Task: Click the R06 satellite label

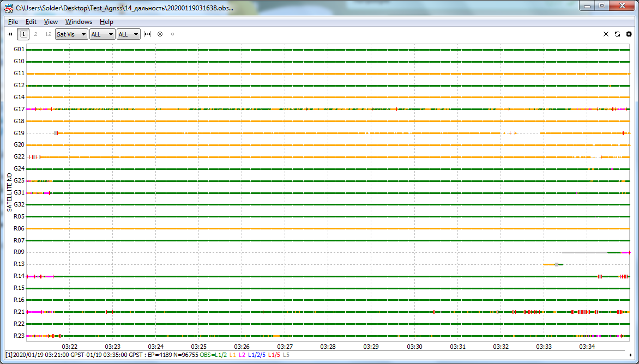Action: coord(19,228)
